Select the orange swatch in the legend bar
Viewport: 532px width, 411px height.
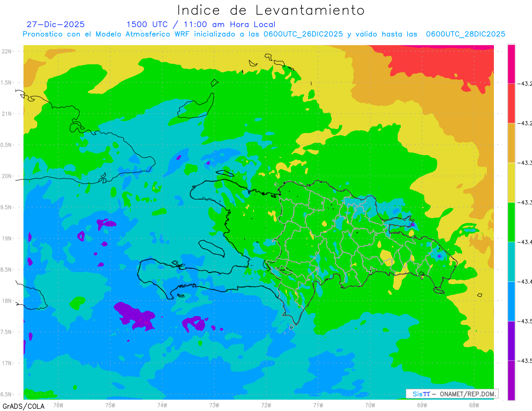tap(511, 143)
